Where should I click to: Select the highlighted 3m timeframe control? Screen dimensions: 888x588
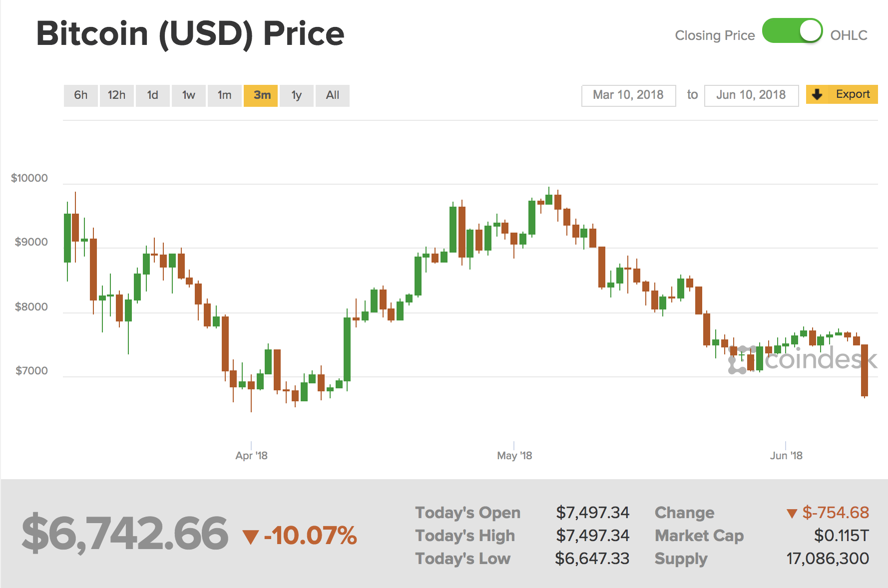pos(260,95)
